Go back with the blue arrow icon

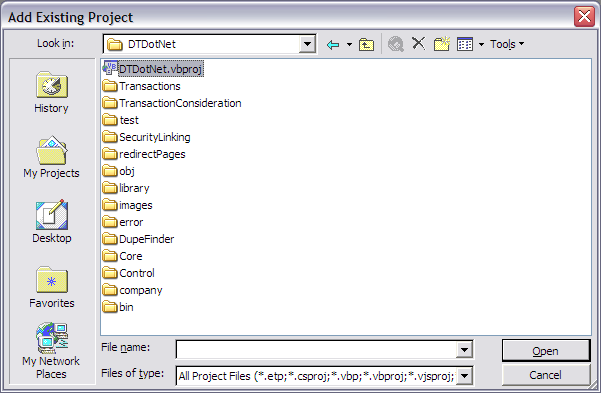333,44
